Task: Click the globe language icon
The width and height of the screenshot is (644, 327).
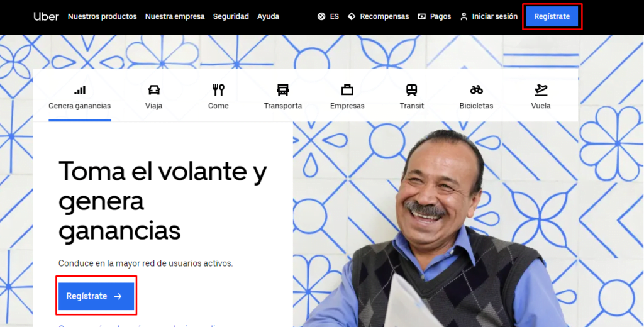Action: pyautogui.click(x=321, y=16)
